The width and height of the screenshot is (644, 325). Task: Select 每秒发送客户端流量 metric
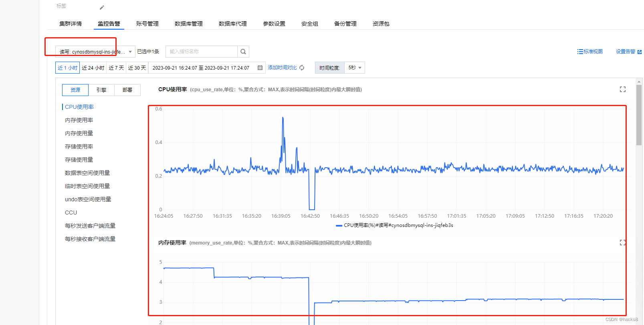click(90, 226)
